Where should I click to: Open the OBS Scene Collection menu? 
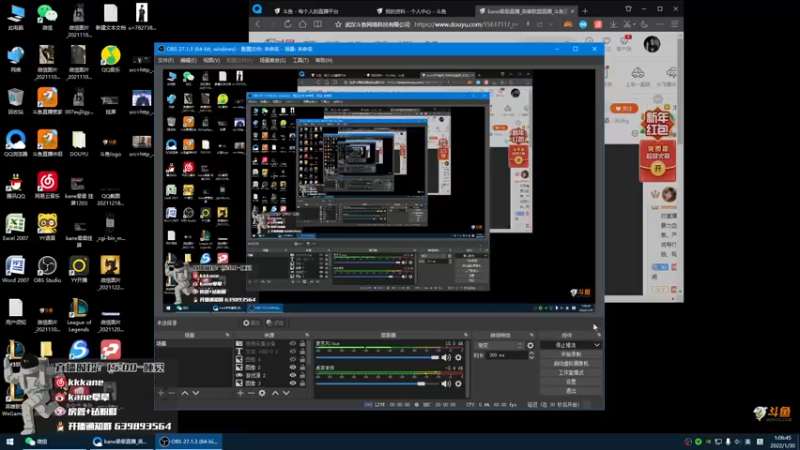272,60
